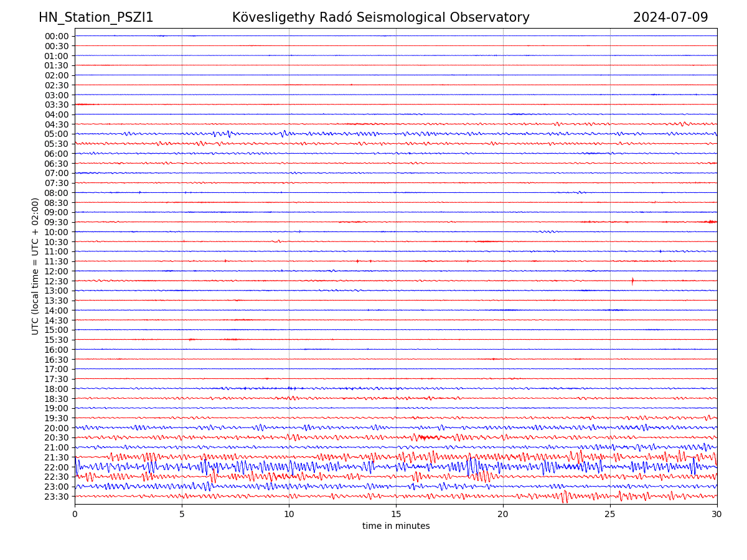Click the Kövesligethy Radó Seismological Observatory heading
Viewport: 747px width, 560px height.
(x=380, y=18)
